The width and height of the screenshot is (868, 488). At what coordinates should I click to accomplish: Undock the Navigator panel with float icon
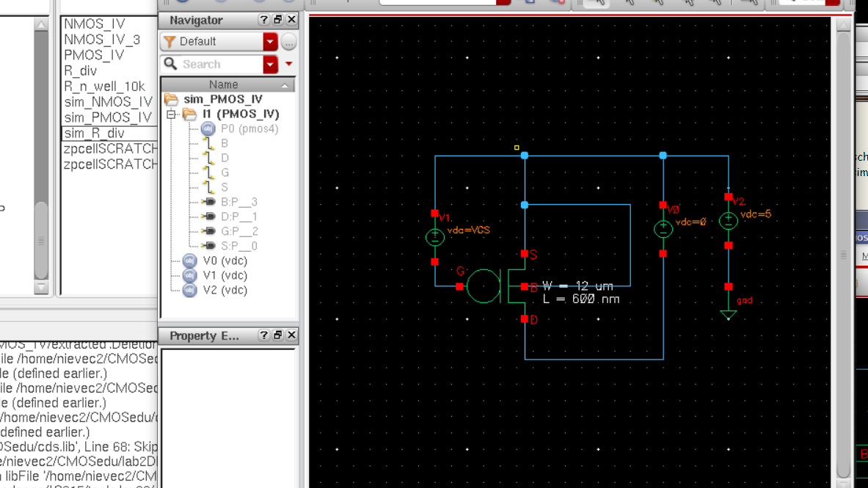click(277, 20)
